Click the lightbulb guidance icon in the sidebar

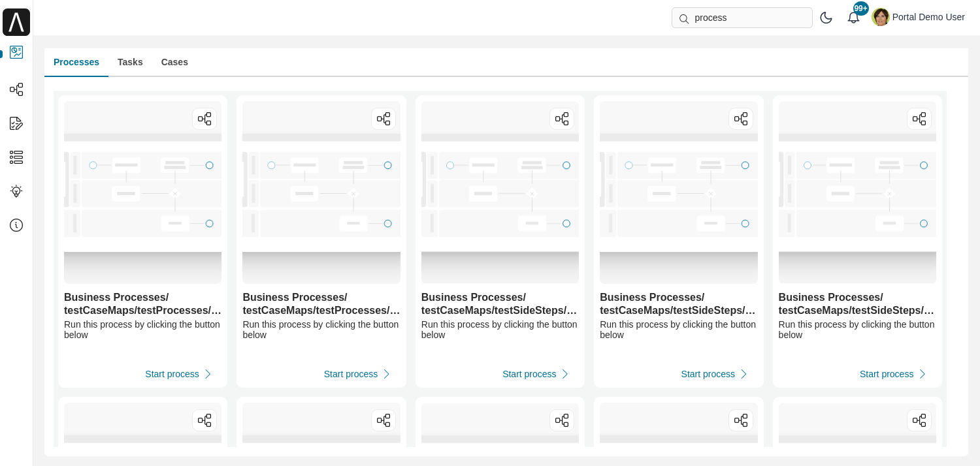[16, 191]
